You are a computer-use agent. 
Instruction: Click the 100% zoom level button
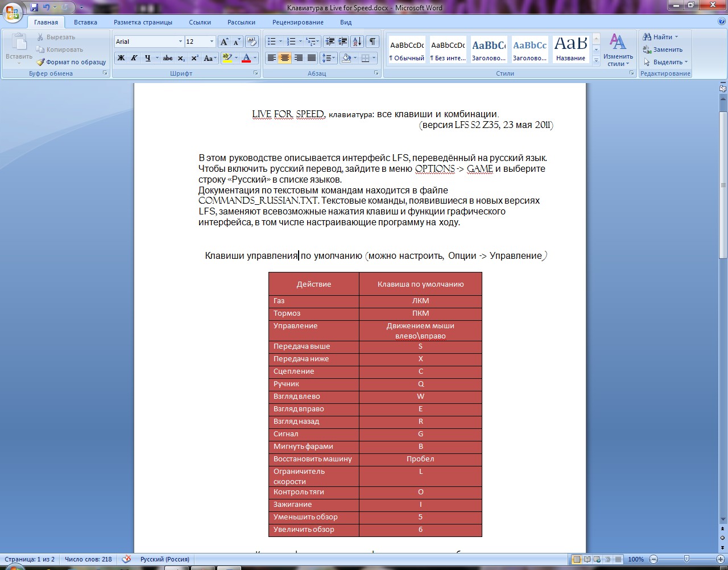[636, 559]
